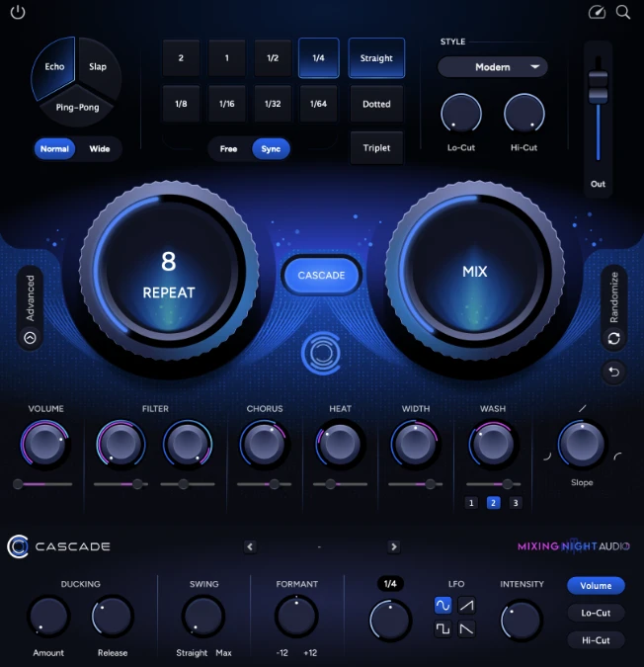
Task: Choose Triplet note feel
Action: (x=376, y=147)
